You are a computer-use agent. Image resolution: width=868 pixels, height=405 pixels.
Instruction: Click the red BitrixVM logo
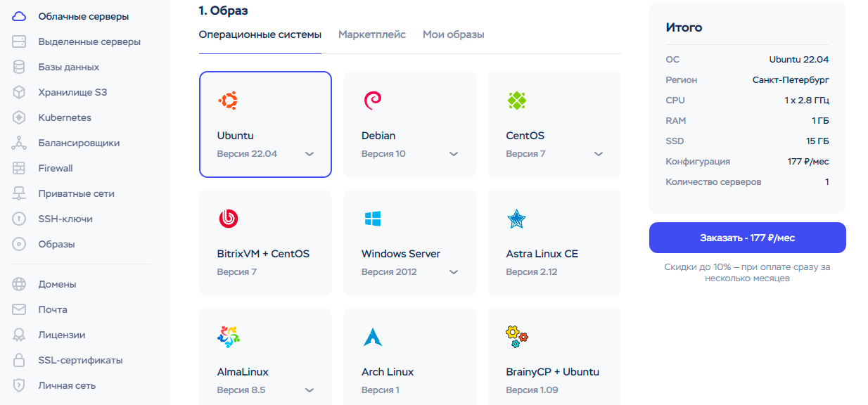click(228, 219)
